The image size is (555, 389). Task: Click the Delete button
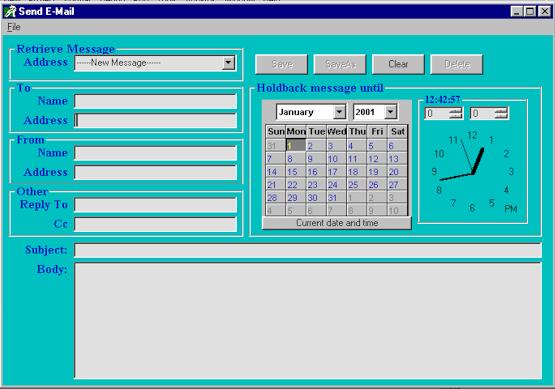[457, 64]
